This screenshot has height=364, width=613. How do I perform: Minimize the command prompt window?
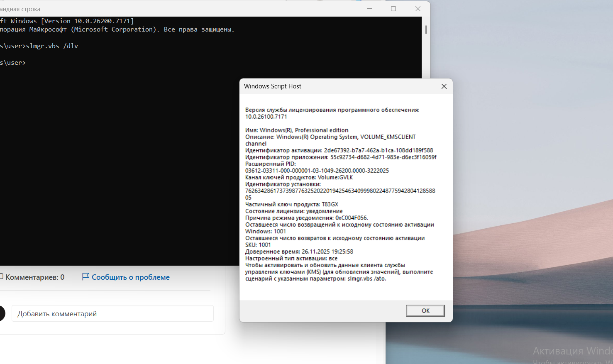click(x=369, y=9)
